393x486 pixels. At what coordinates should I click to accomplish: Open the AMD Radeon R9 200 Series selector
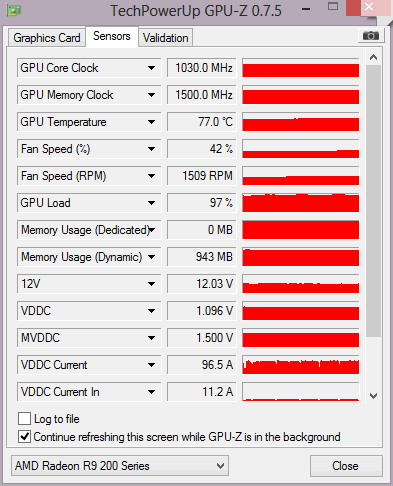click(x=120, y=466)
